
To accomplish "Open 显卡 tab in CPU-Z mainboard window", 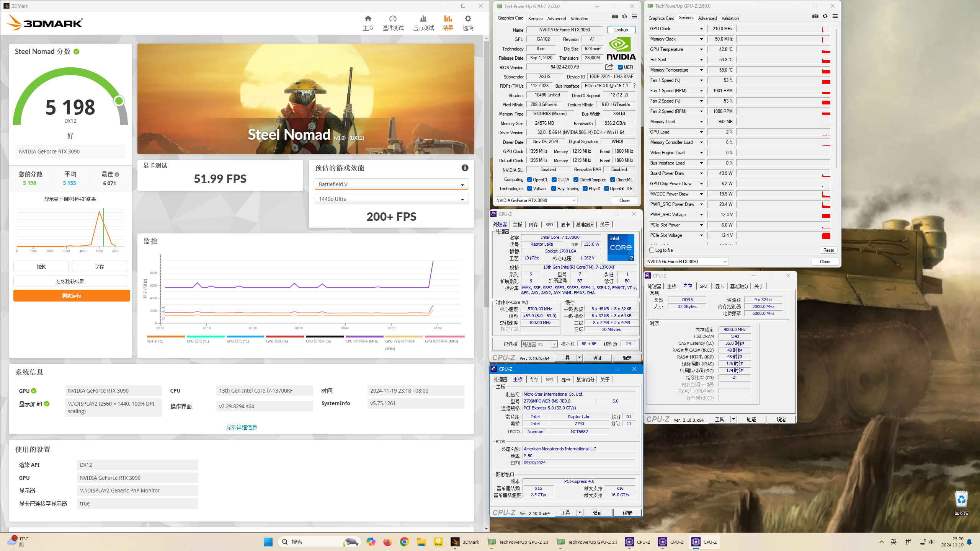I will click(566, 380).
